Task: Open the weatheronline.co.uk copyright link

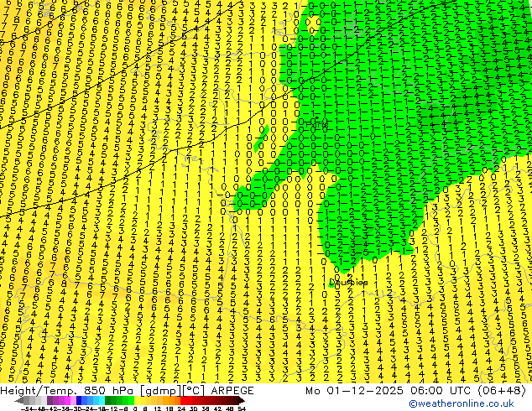Action: point(462,403)
